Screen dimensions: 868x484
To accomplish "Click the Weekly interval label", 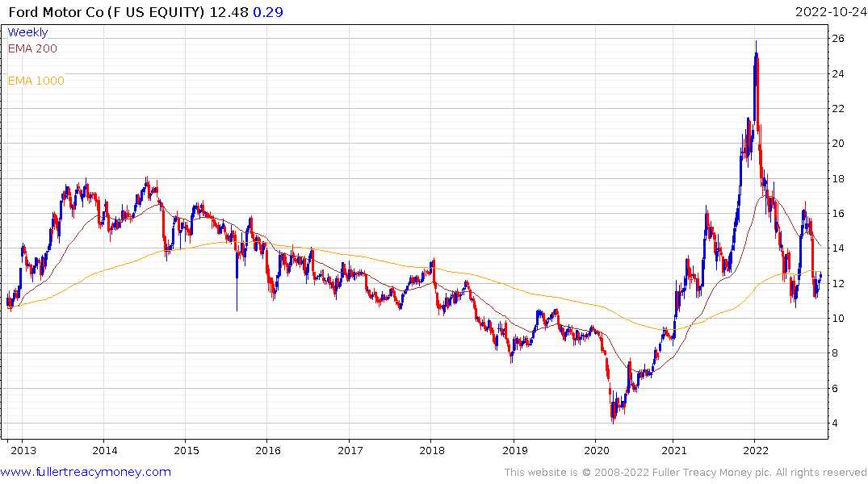I will pyautogui.click(x=27, y=32).
